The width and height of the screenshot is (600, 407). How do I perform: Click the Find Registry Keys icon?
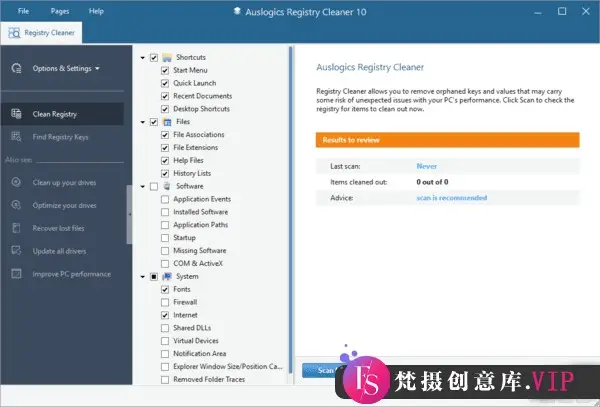16,137
